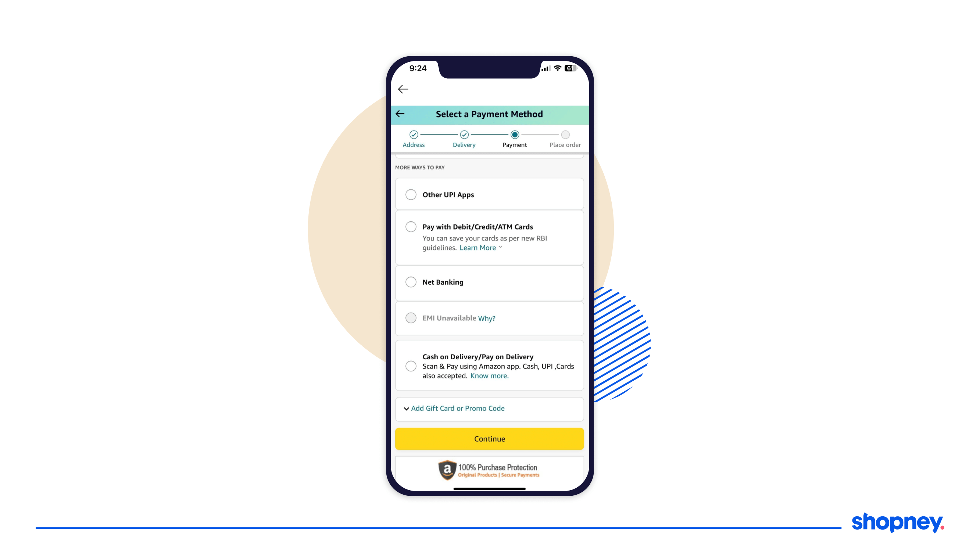Click the Place order step tab
The width and height of the screenshot is (980, 552).
[565, 139]
